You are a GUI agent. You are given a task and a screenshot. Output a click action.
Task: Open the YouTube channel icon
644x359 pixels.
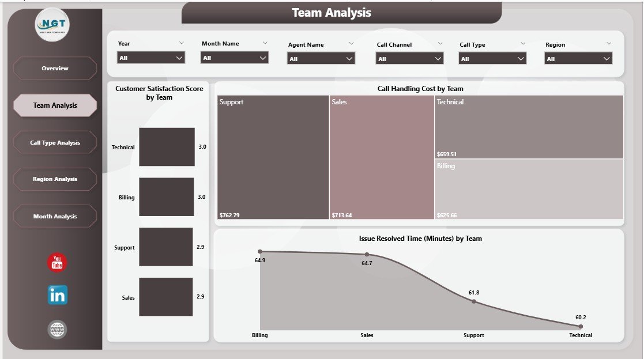coord(56,262)
